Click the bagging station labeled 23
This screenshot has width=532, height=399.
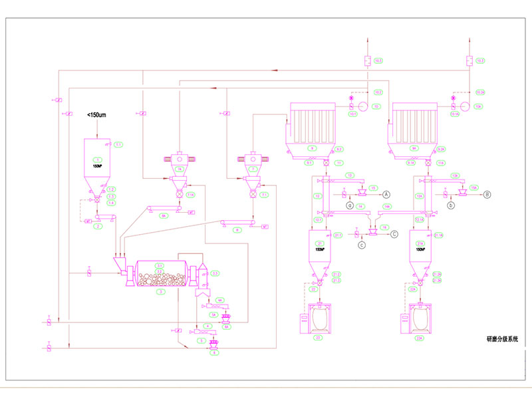click(321, 319)
